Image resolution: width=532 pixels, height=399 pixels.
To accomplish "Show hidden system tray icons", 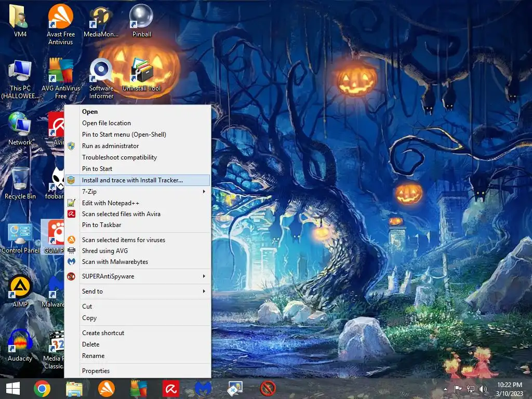I will 445,389.
